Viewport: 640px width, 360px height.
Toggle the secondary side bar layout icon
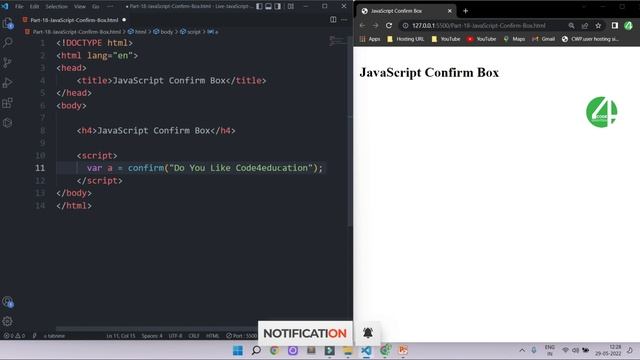pyautogui.click(x=278, y=7)
